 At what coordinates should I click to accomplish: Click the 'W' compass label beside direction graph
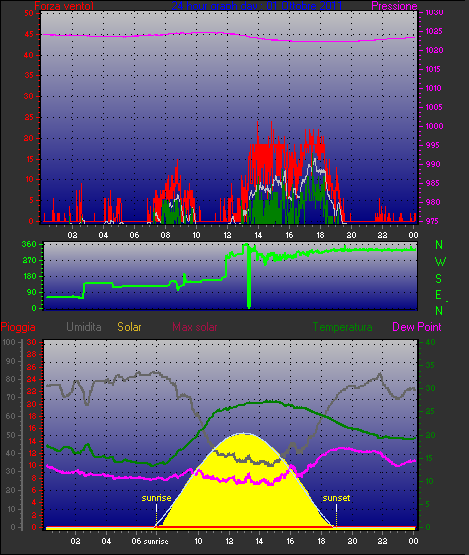pos(440,262)
